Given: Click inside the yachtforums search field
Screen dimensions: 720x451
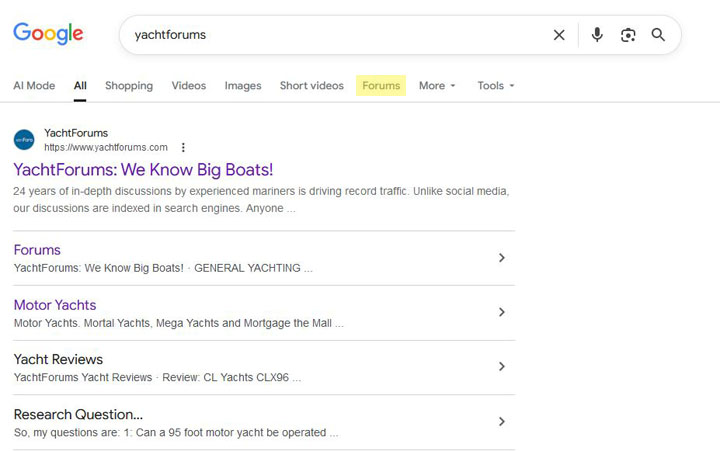Looking at the screenshot, I should click(x=330, y=35).
